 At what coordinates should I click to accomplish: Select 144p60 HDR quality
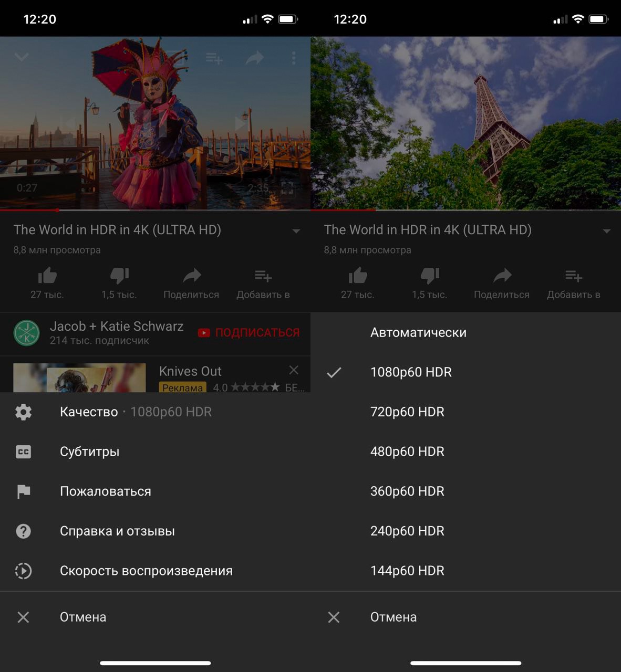point(465,571)
